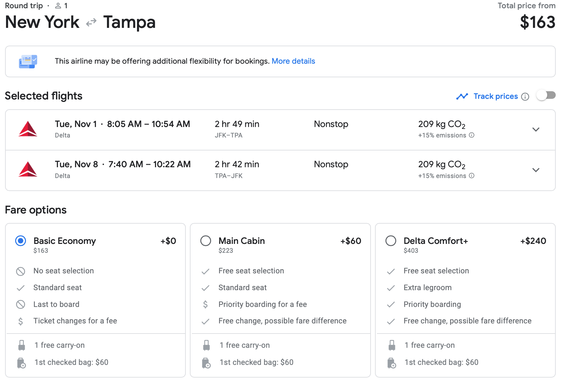Click emissions info icon for Nov 1 flight
This screenshot has width=588, height=382.
tap(472, 135)
